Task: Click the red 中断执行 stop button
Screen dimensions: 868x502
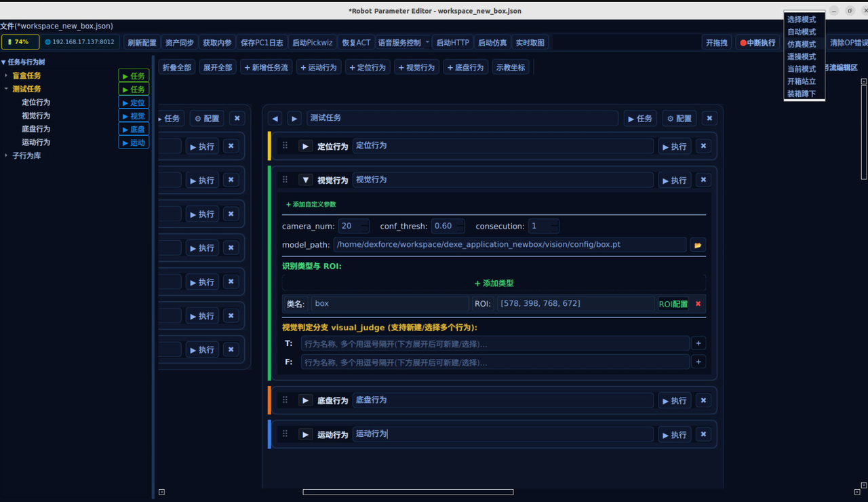Action: 757,43
